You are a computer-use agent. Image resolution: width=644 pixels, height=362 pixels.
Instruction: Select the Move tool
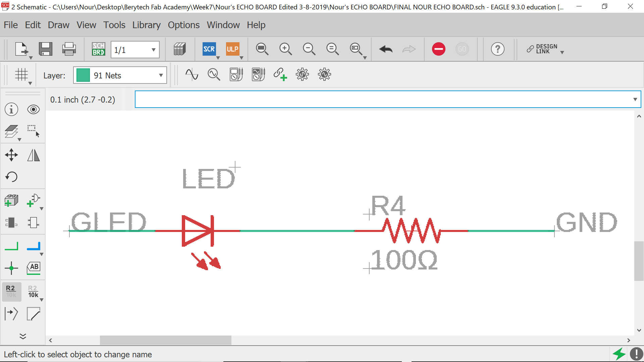[11, 155]
